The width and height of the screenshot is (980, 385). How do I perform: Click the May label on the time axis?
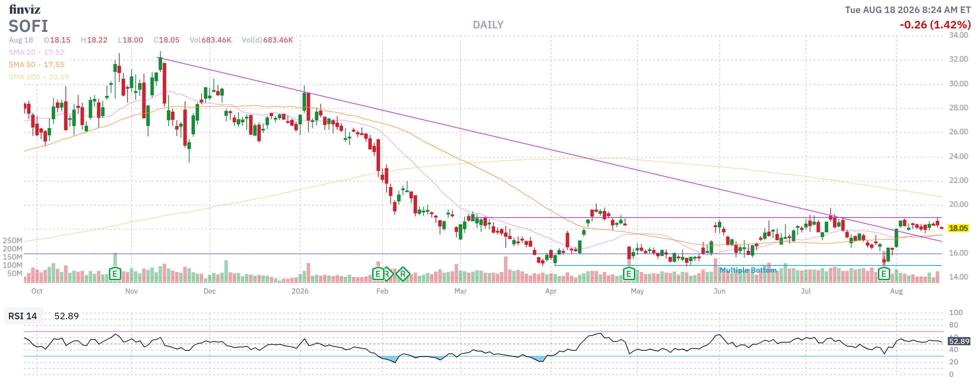click(637, 291)
